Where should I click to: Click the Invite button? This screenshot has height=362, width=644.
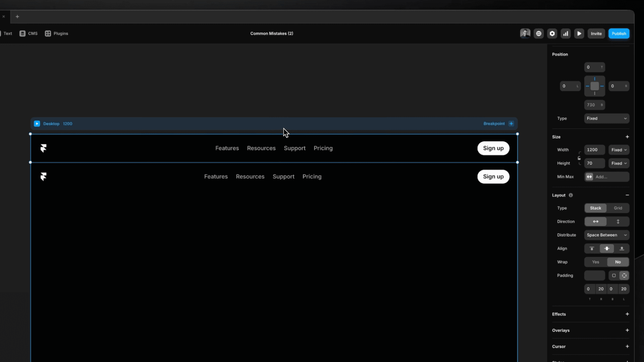(x=596, y=34)
